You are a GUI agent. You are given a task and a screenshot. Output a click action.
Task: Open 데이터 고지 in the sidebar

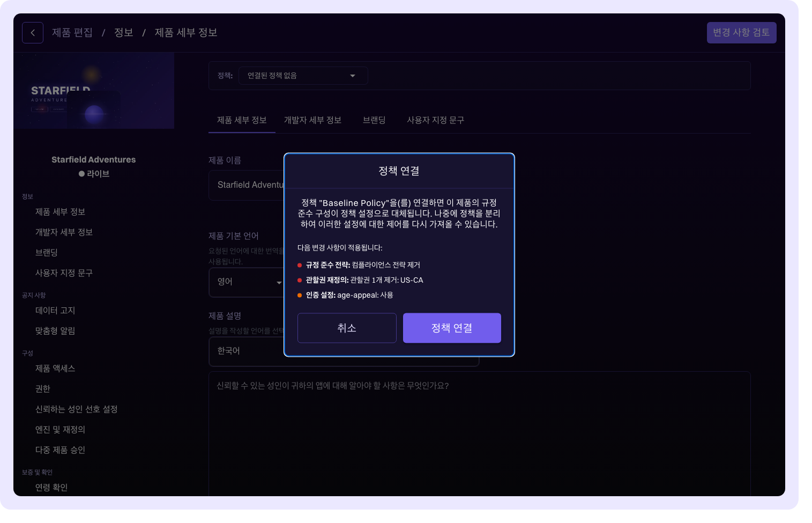point(55,311)
